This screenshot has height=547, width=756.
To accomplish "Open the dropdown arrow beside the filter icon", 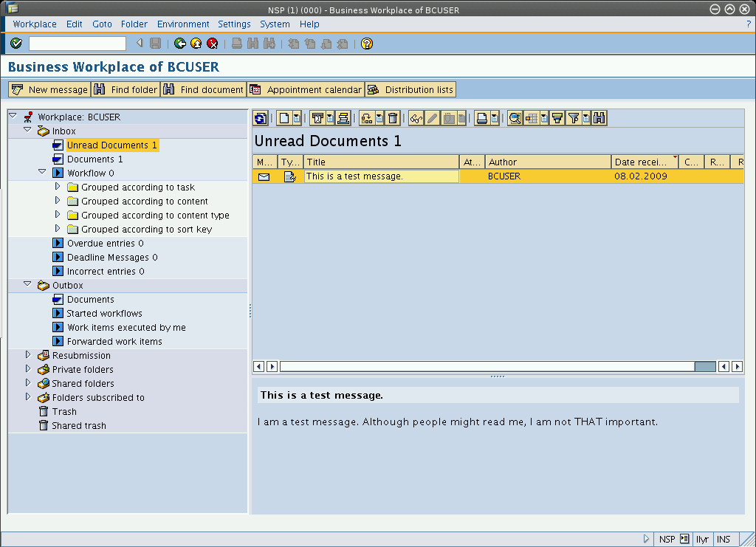I will [x=586, y=118].
